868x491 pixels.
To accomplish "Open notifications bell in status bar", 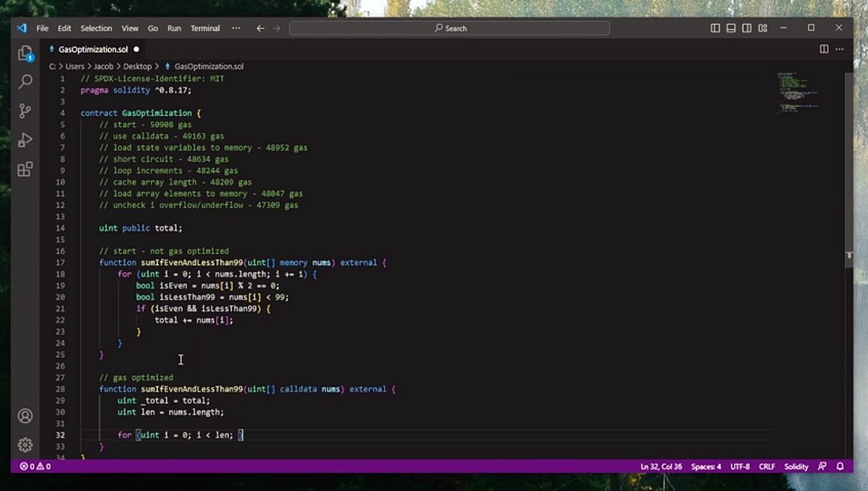I will point(841,466).
